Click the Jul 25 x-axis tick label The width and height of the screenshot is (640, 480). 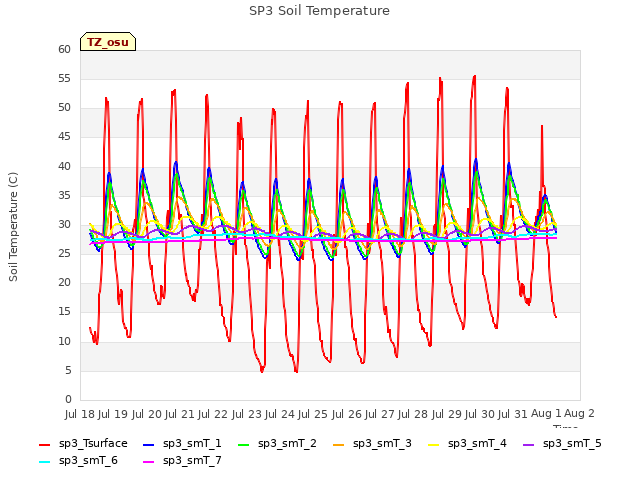(x=315, y=414)
